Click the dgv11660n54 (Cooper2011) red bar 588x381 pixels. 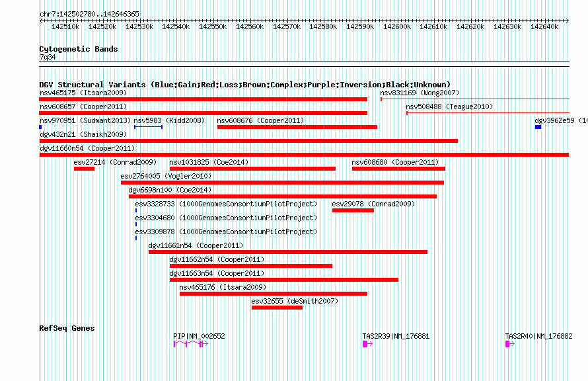coord(304,155)
